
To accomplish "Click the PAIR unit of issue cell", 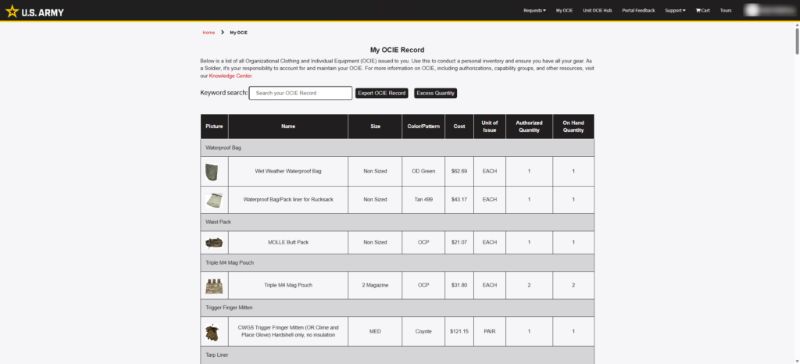I will click(x=489, y=331).
